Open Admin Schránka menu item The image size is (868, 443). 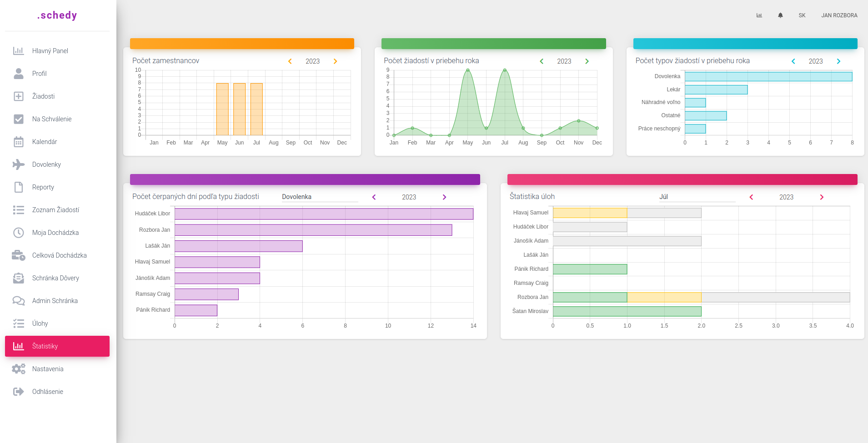(57, 301)
